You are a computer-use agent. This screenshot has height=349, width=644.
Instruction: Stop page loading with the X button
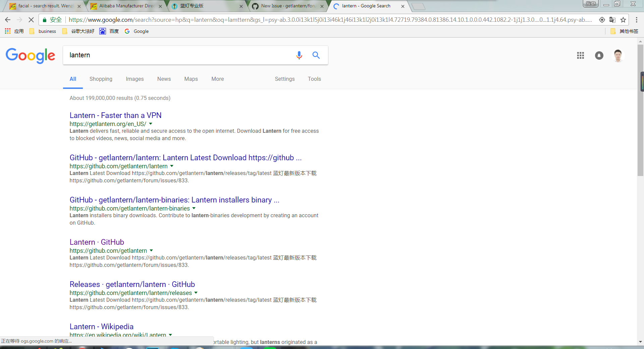tap(31, 20)
